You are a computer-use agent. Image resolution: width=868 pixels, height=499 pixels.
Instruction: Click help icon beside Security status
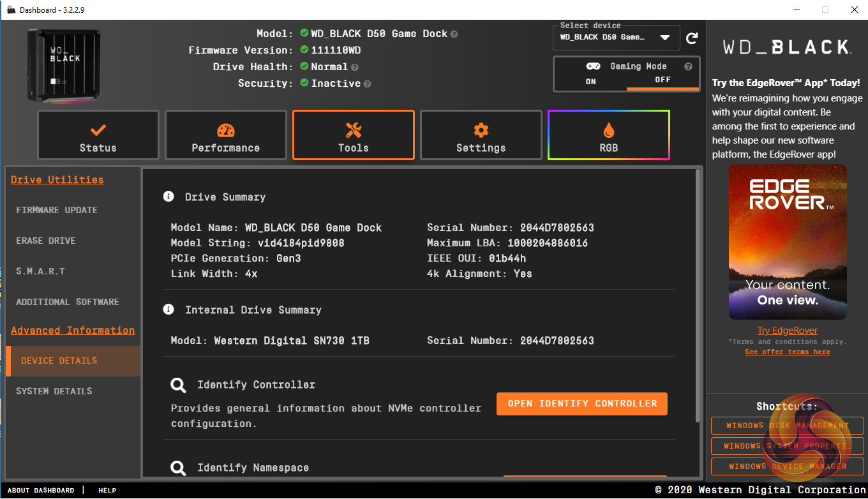pos(367,84)
